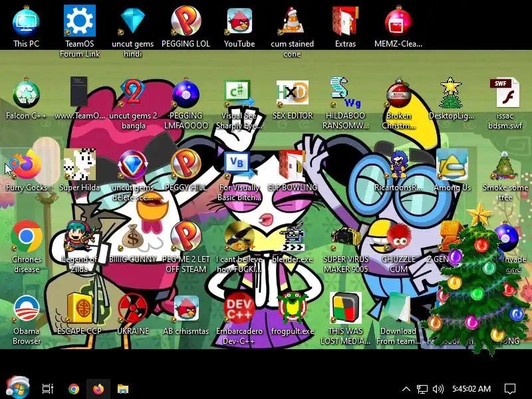Launch the uncut gems hindi shortcut
Viewport: 532px width, 399px height.
coord(132,21)
